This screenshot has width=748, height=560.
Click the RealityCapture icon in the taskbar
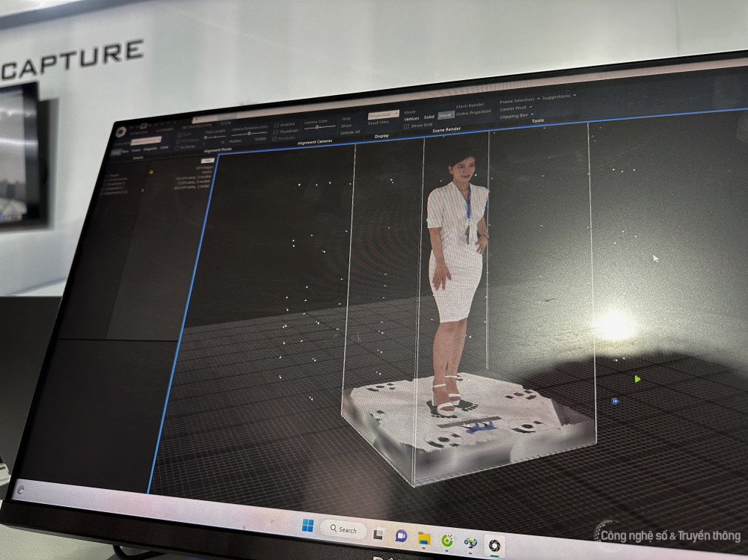[494, 544]
